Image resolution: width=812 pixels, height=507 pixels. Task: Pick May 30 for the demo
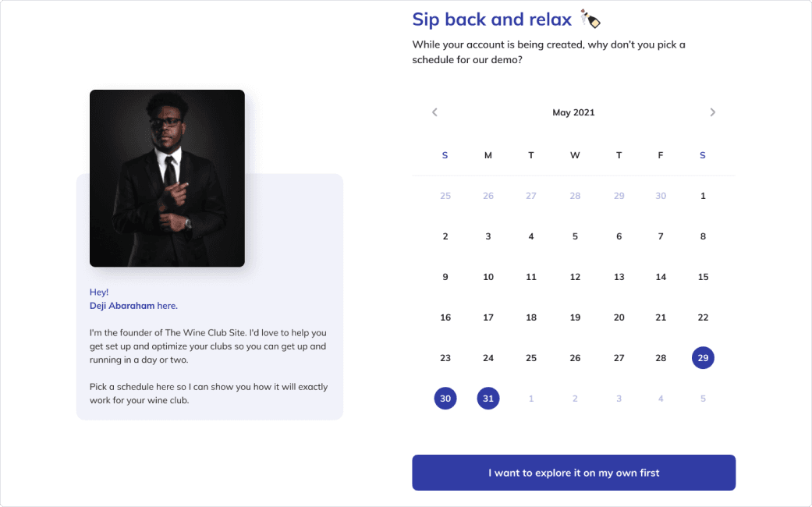pos(445,399)
